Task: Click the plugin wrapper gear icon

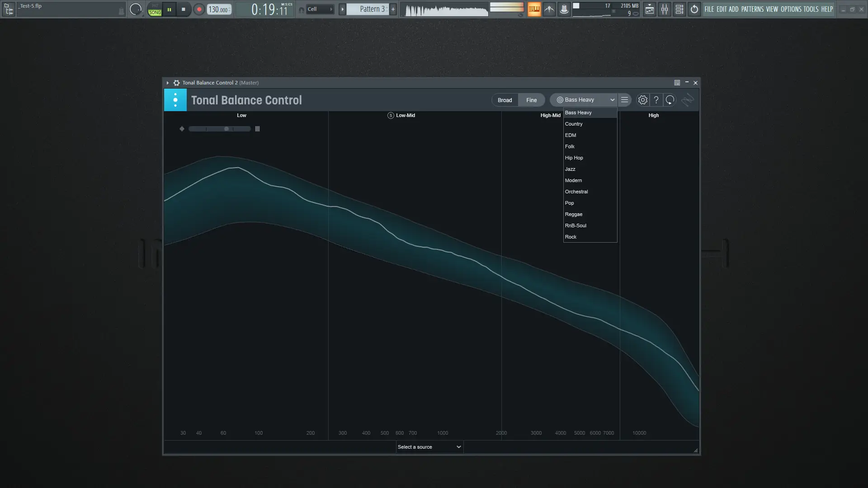Action: click(176, 83)
